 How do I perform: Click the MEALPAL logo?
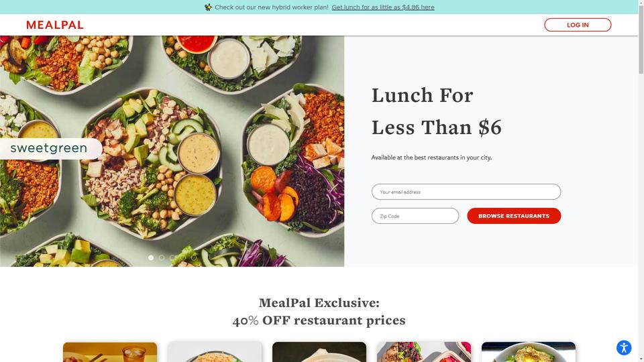[55, 25]
